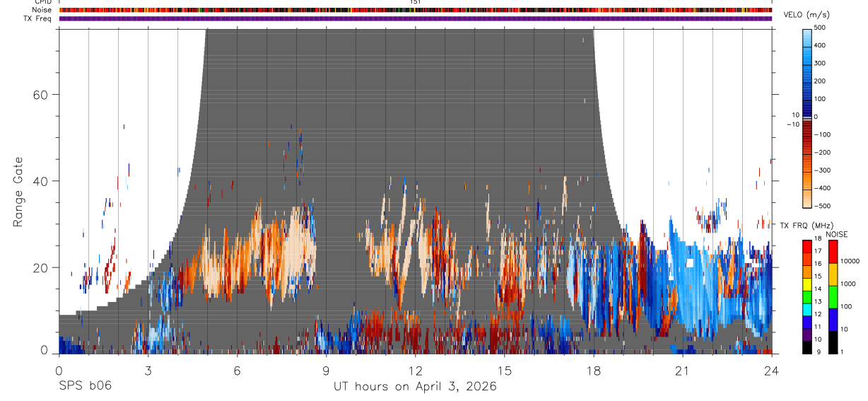The height and width of the screenshot is (401, 868).
Task: Click the 'NOISE' legend title
Action: pos(836,234)
